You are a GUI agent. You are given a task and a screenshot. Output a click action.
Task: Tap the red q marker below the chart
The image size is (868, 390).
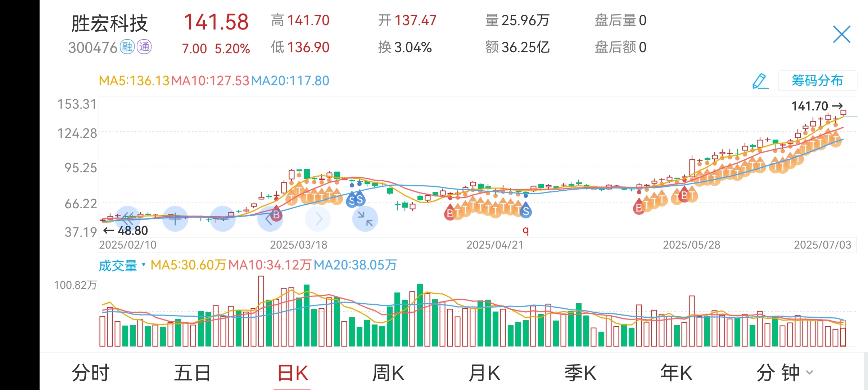526,230
